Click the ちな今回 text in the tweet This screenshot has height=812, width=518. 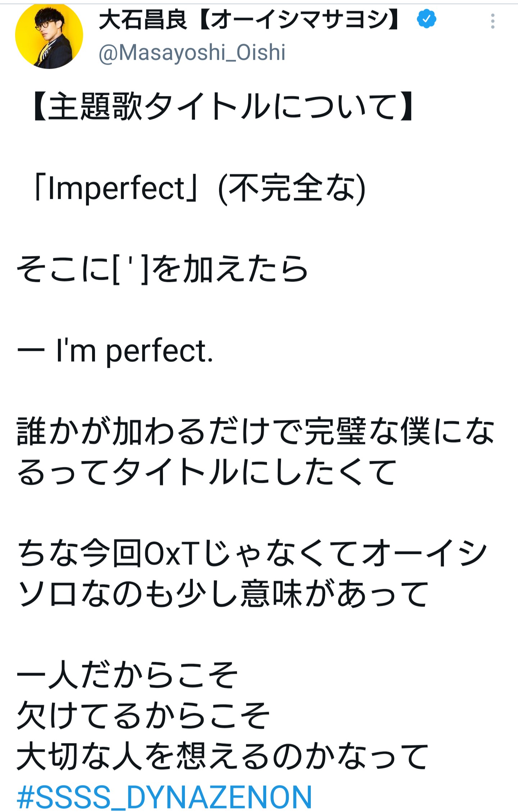click(x=79, y=554)
